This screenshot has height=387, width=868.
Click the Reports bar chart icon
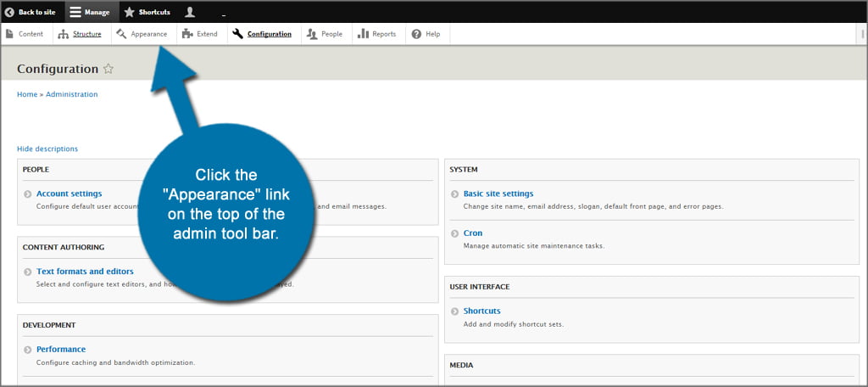coord(363,34)
